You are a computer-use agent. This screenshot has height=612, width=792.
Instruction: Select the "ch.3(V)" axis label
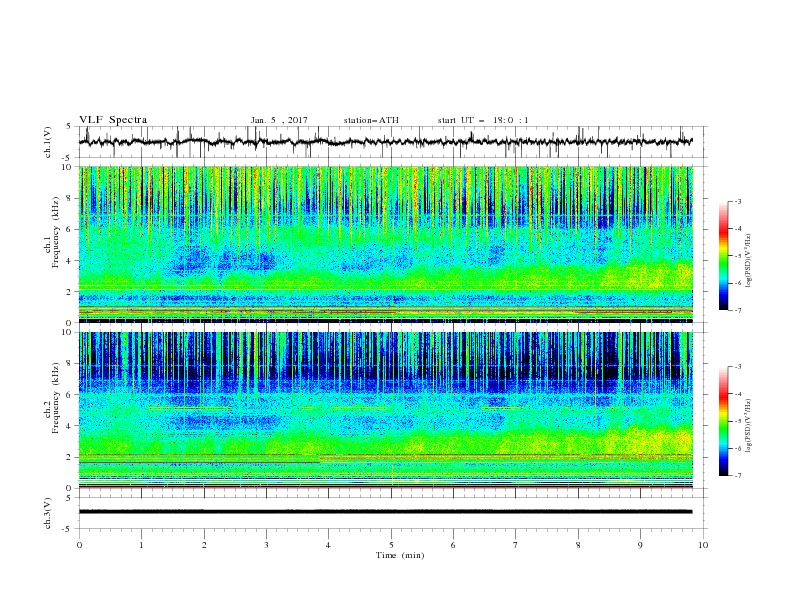tap(48, 513)
